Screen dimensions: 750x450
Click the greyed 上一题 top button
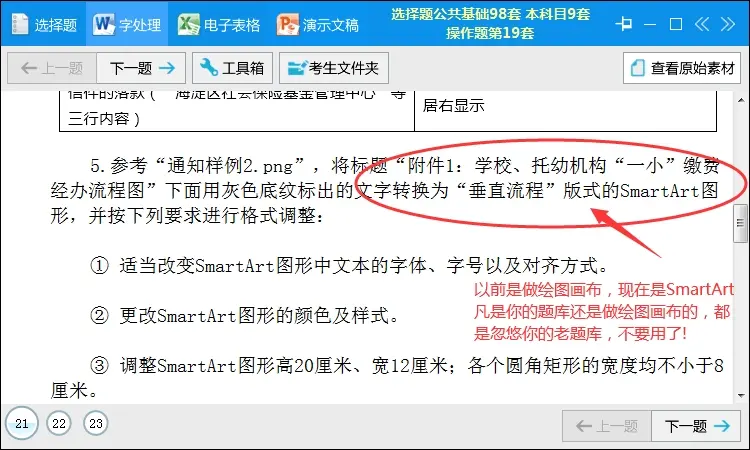click(52, 68)
